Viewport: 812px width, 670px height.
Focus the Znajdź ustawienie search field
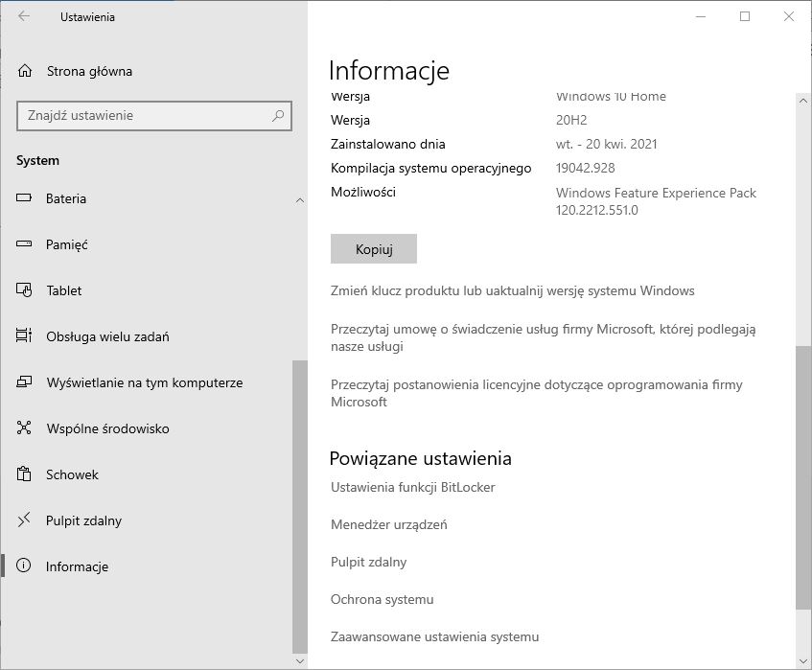154,115
